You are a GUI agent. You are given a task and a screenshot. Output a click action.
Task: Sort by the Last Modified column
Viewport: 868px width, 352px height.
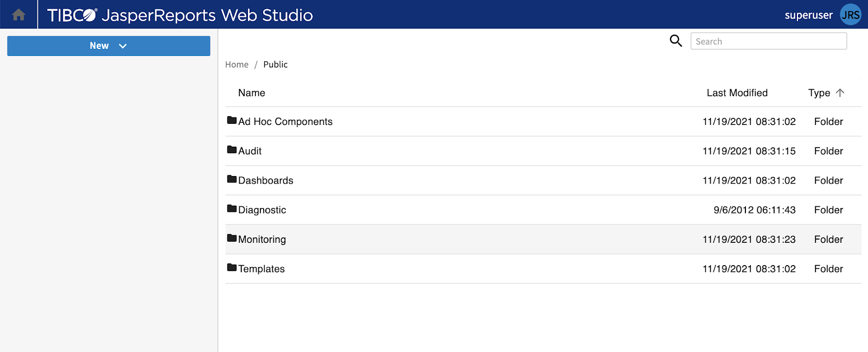pos(737,92)
